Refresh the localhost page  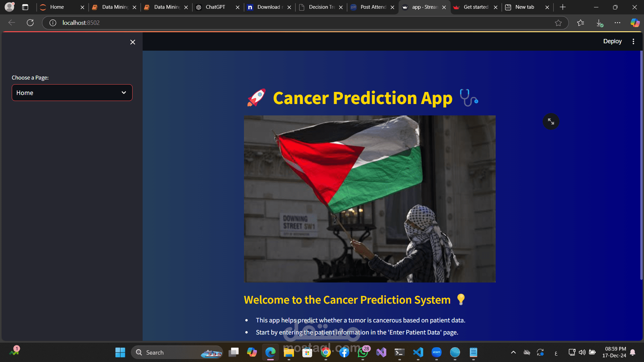[x=30, y=22]
